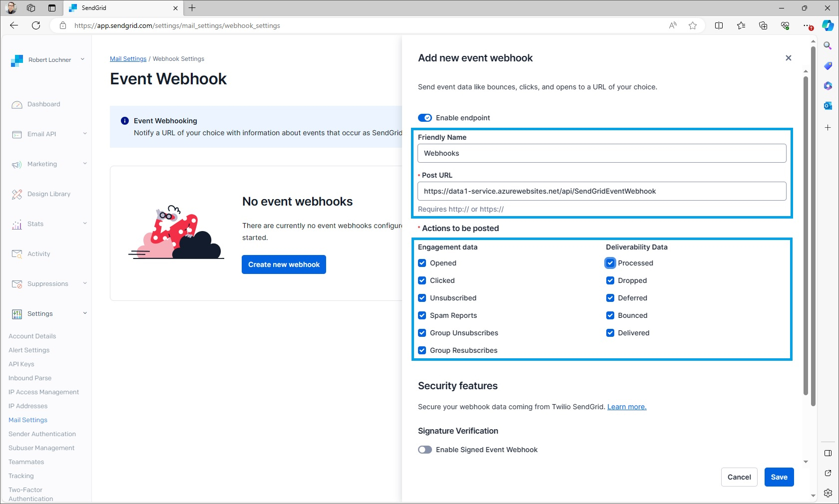
Task: Click the SendGrid logo in sidebar
Action: [x=17, y=61]
